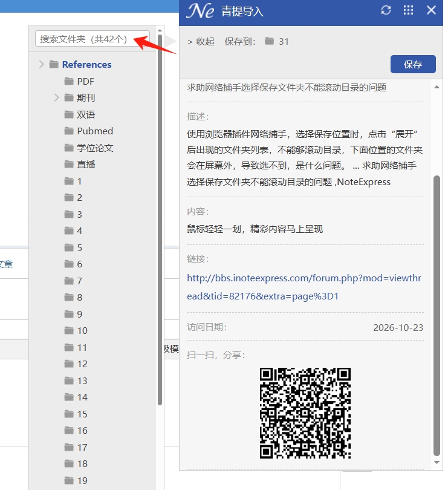Image resolution: width=448 pixels, height=490 pixels.
Task: Click the refresh icon in the 青提导入 header
Action: click(x=386, y=10)
